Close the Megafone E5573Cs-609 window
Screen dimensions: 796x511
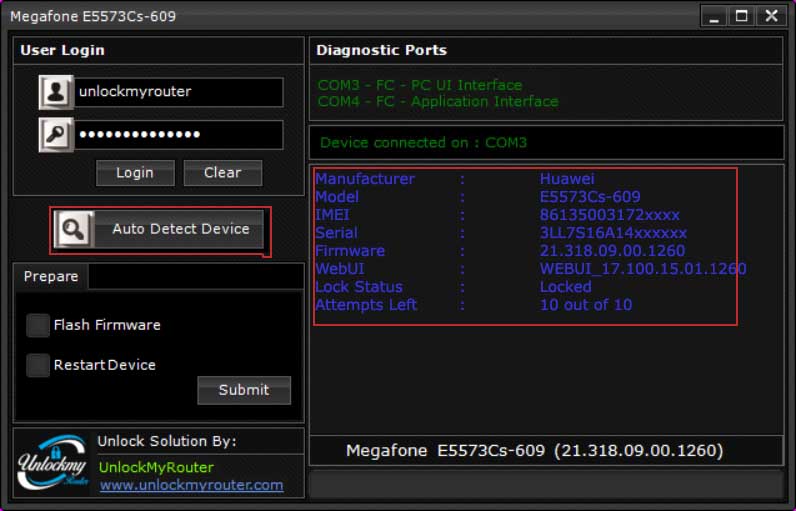click(771, 16)
